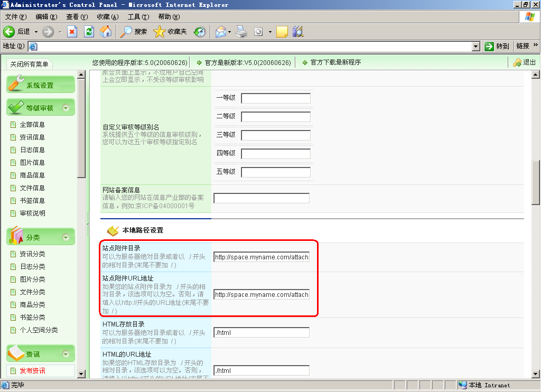Click the page icon beside 发布资讯

[13, 371]
